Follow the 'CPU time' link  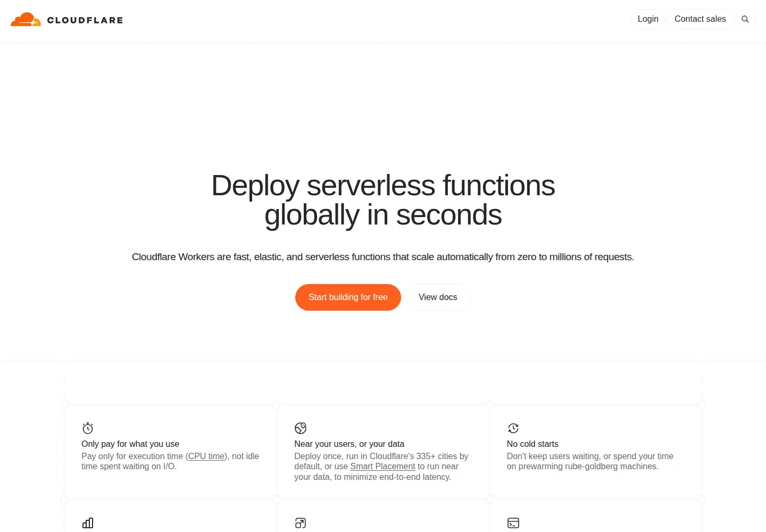coord(206,456)
